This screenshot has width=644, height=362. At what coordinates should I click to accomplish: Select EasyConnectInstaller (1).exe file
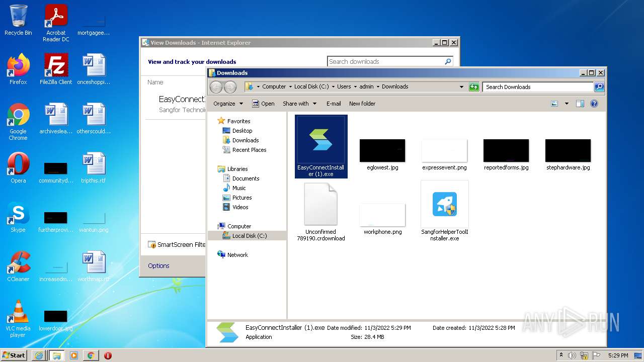pos(321,146)
